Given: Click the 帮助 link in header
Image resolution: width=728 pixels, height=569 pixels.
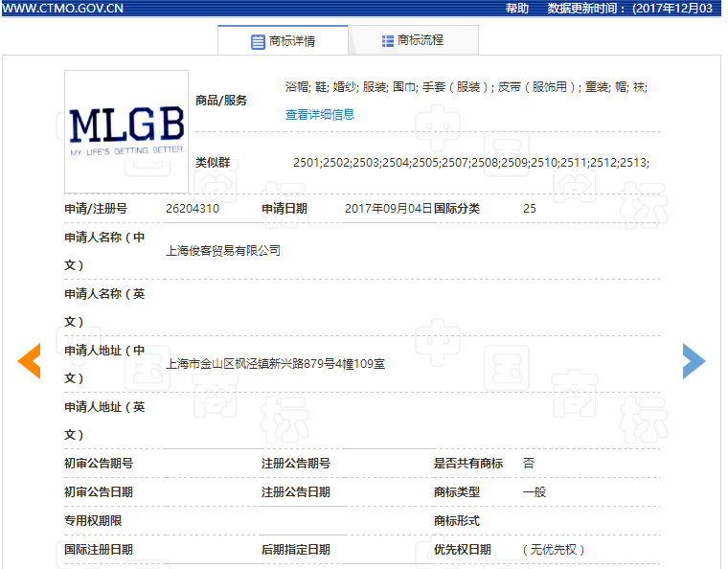Looking at the screenshot, I should click(517, 8).
